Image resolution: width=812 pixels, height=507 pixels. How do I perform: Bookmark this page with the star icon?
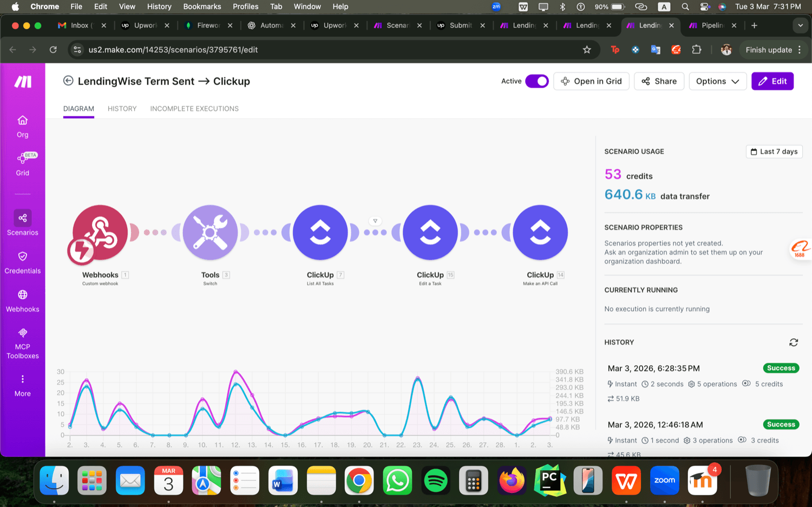coord(587,50)
